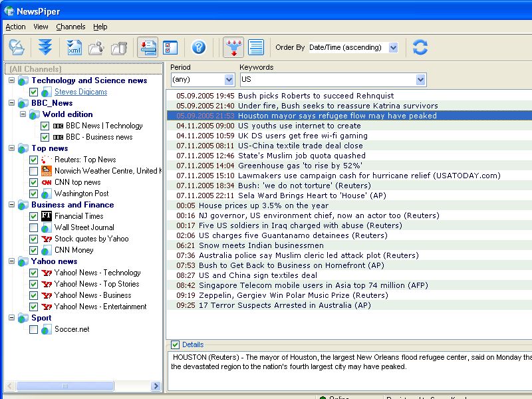Click the Financial Times FT icon
This screenshot has height=399, width=532.
tap(47, 215)
